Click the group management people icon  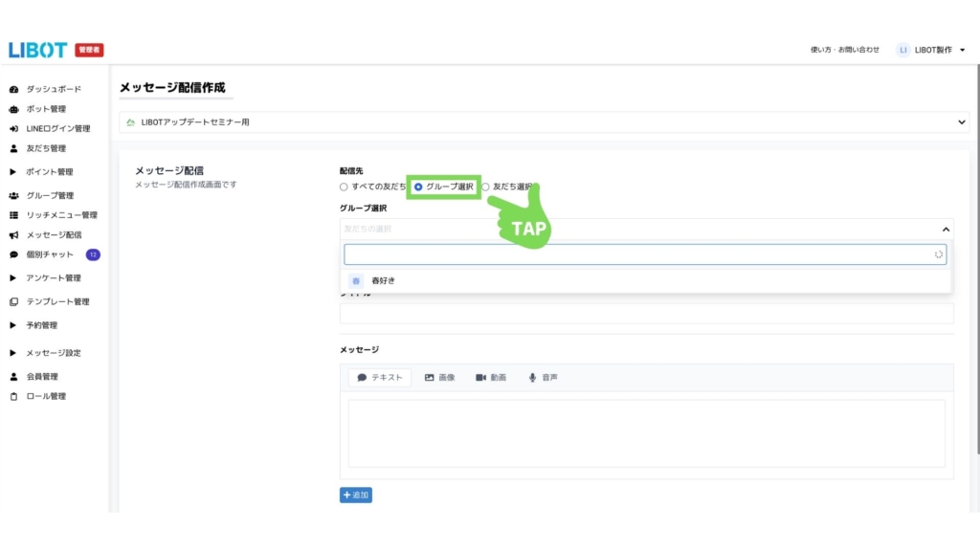click(x=13, y=196)
